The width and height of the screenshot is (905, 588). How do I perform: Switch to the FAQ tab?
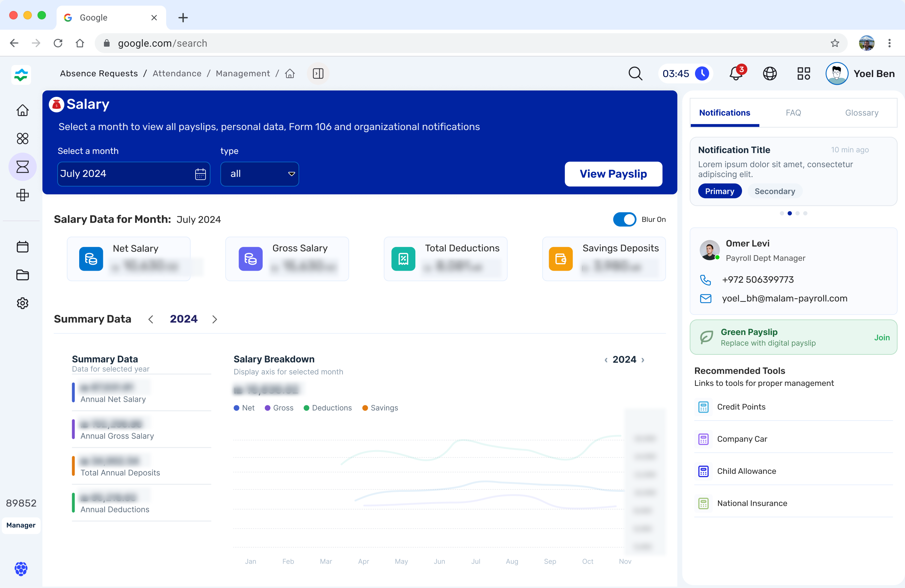[x=793, y=113]
